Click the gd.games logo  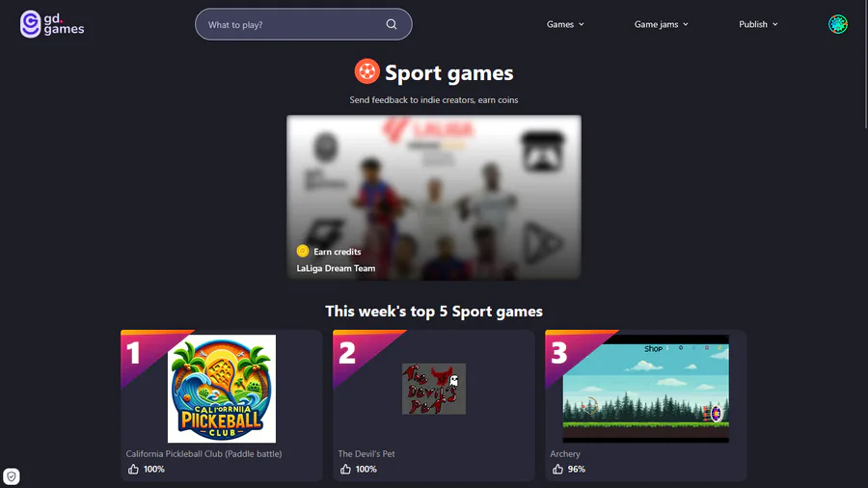pyautogui.click(x=52, y=24)
